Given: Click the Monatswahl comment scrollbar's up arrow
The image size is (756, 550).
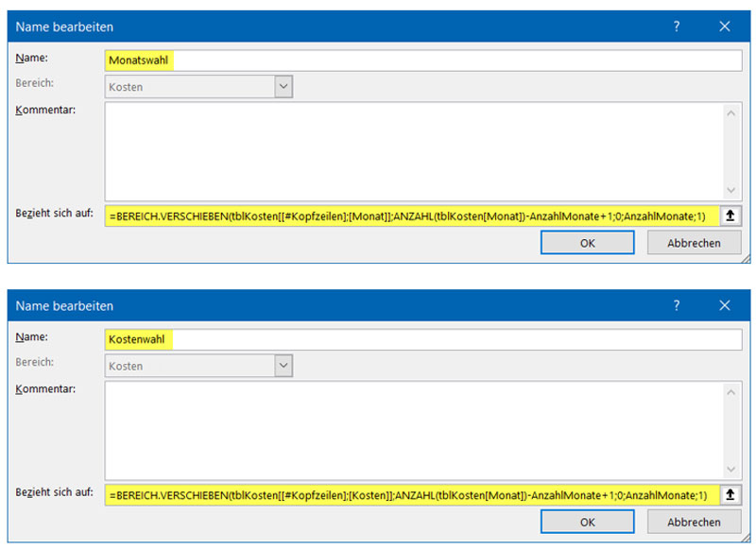Looking at the screenshot, I should (731, 112).
